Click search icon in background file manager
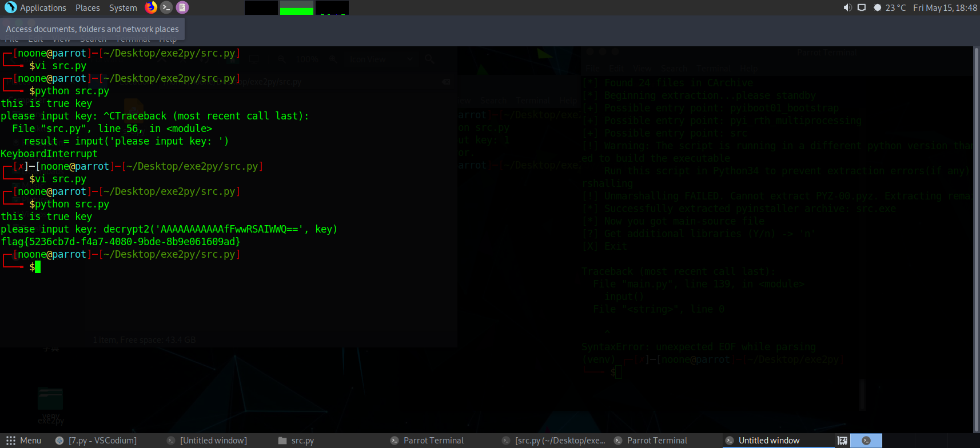Screen dimensions: 980x448 click(429, 59)
